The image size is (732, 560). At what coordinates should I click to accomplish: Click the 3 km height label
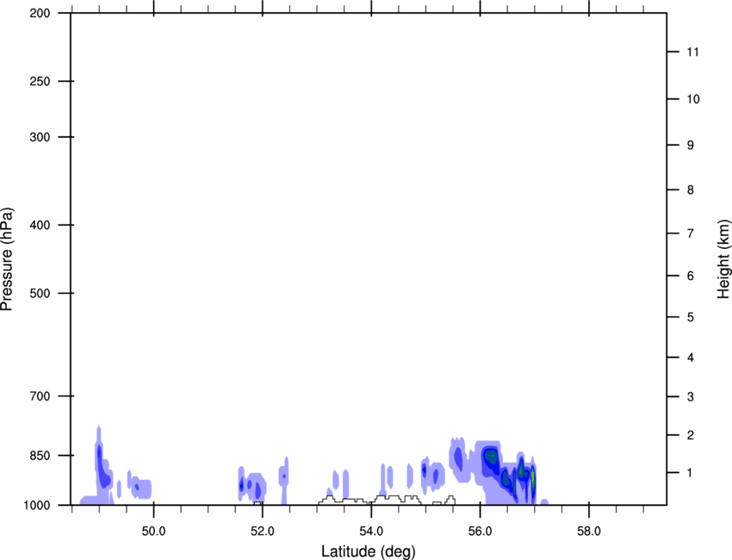[691, 397]
